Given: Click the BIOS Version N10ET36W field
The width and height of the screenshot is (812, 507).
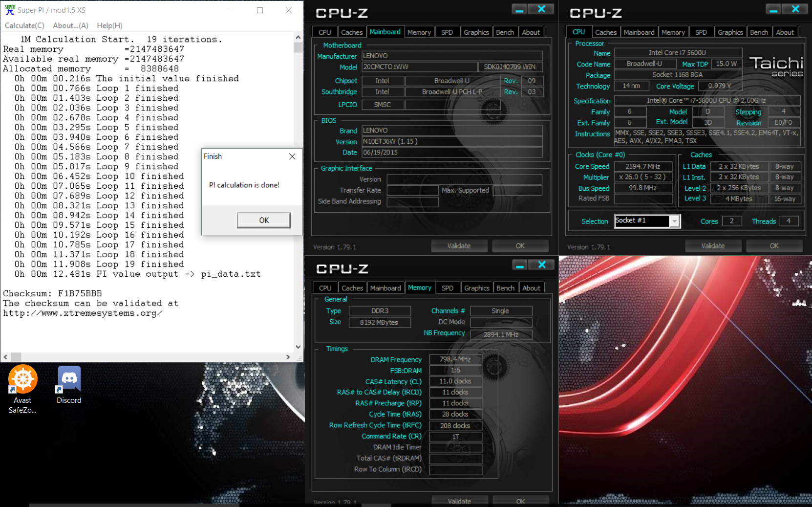Looking at the screenshot, I should 452,141.
